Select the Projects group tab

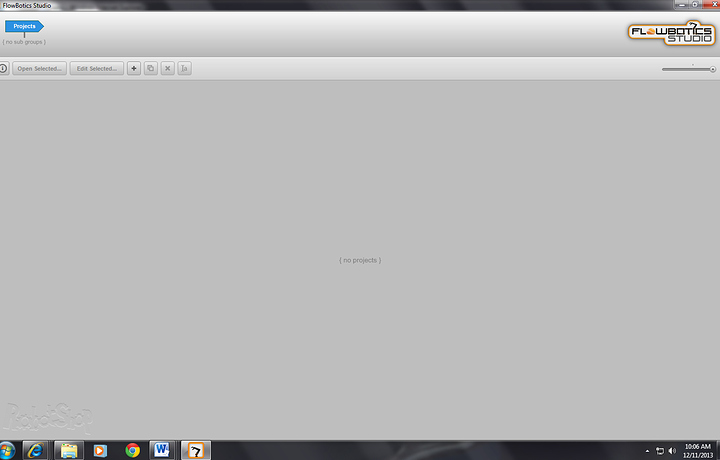[24, 26]
